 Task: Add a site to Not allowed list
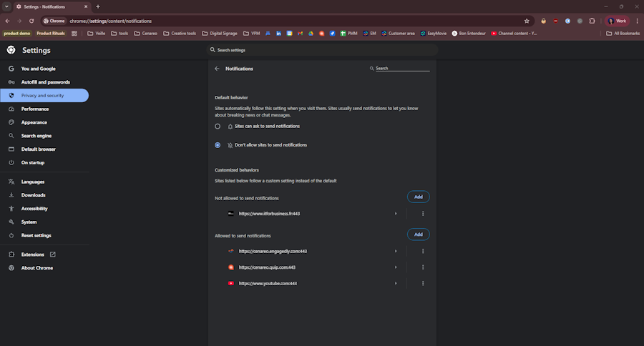pos(418,197)
